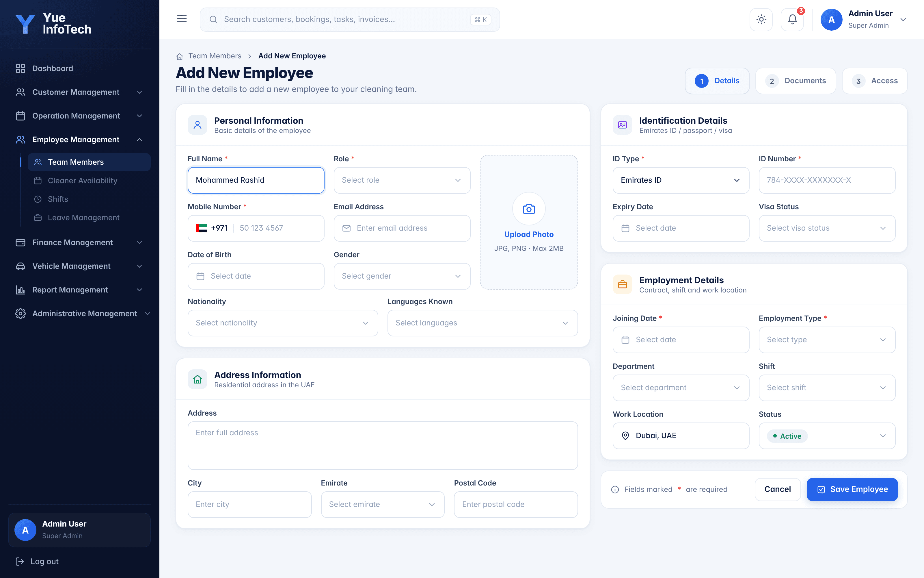Screen dimensions: 924x578
Task: Click the top search bar
Action: pyautogui.click(x=350, y=19)
